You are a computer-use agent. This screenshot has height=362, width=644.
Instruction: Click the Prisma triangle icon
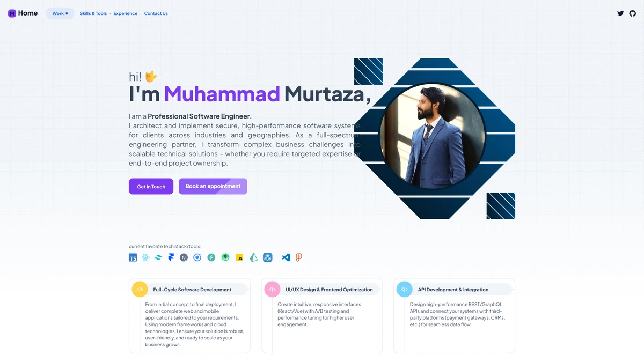point(253,258)
